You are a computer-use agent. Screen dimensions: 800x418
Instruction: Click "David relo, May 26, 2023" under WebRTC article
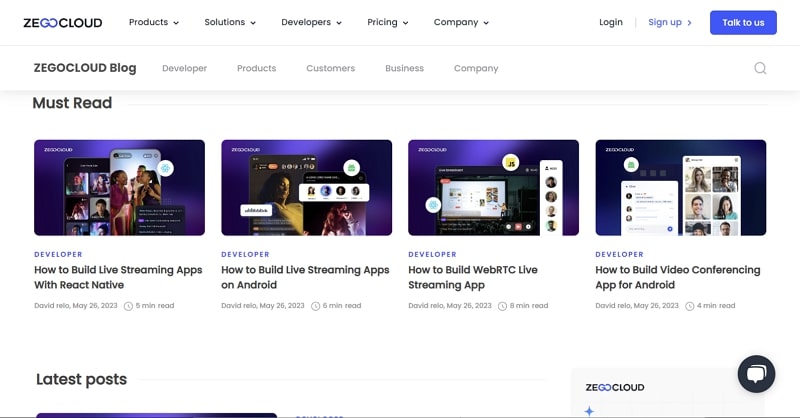450,306
